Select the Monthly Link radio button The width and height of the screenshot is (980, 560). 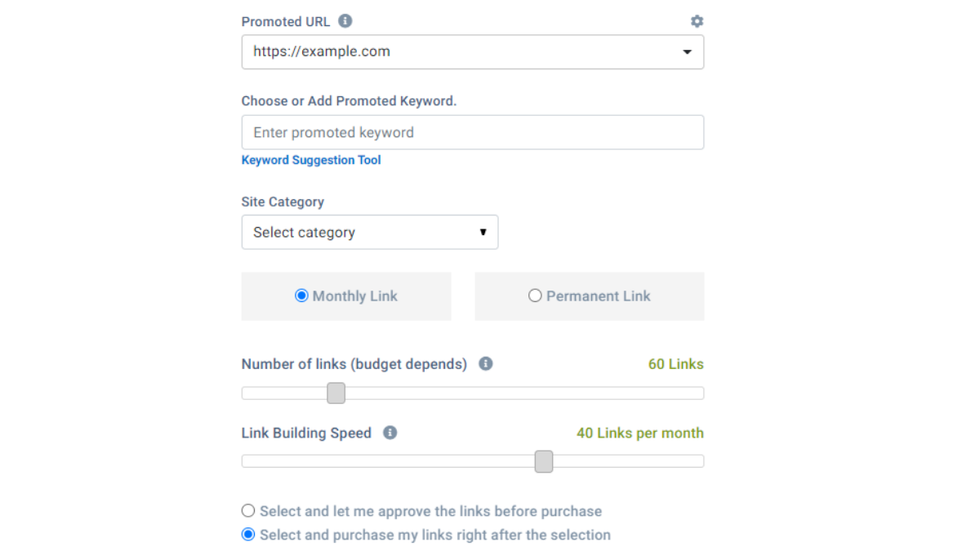click(301, 296)
